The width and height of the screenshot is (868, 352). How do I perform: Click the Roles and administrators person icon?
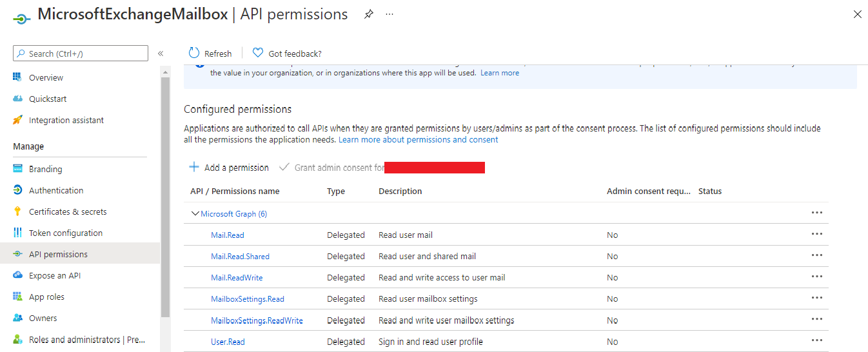click(17, 339)
